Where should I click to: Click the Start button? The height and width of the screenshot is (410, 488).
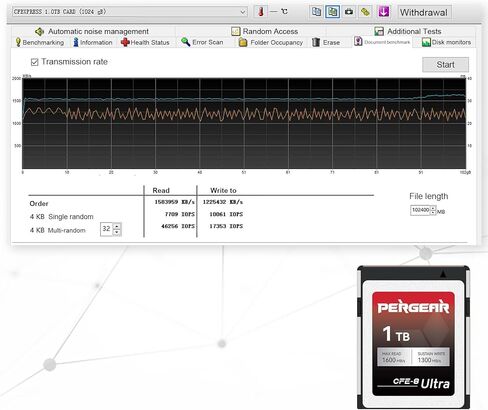pos(445,65)
